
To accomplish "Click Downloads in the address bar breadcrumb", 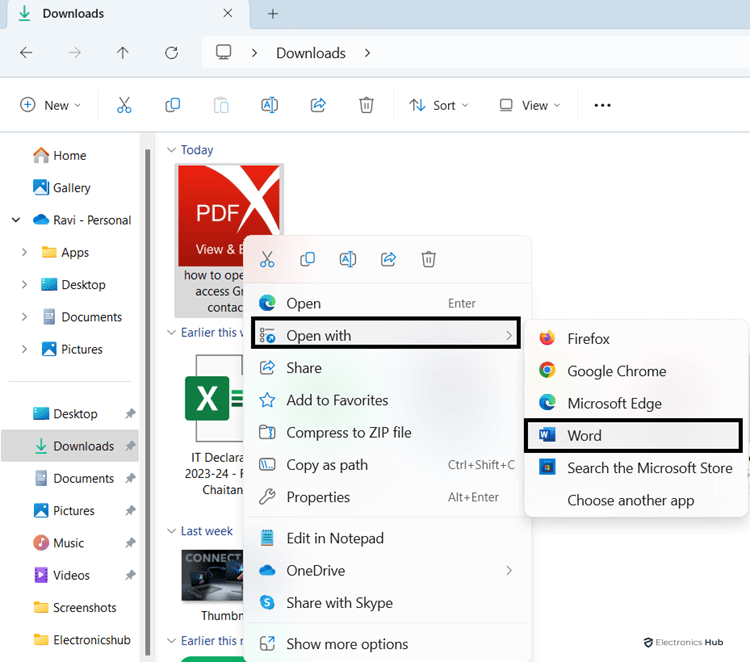I will 311,53.
